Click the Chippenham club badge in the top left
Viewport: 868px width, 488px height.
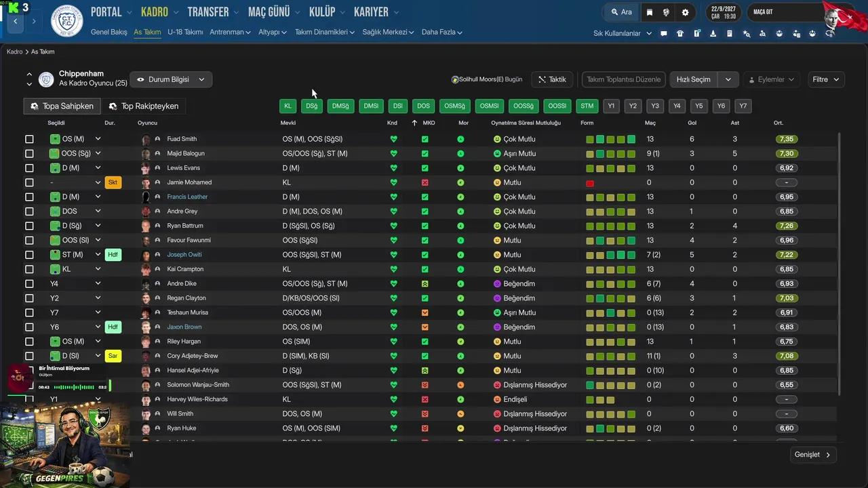coord(66,20)
